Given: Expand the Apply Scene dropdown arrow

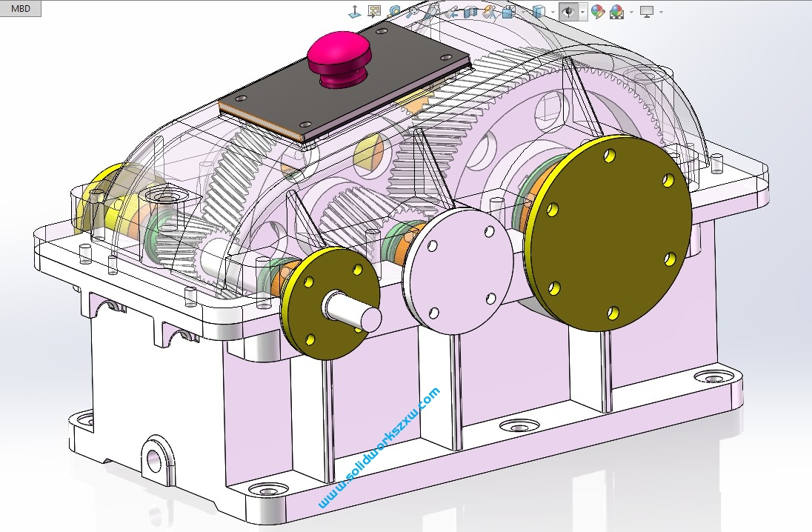Looking at the screenshot, I should click(631, 12).
